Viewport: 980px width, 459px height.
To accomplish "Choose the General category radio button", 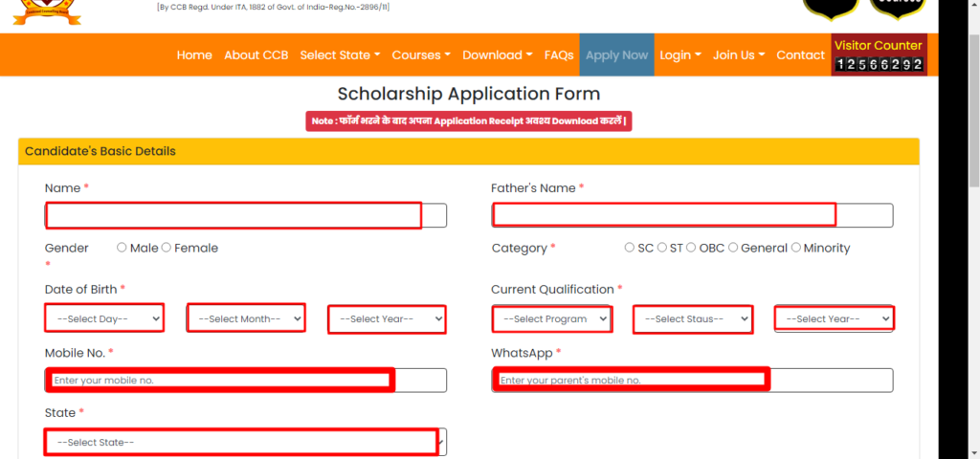I will tap(733, 248).
